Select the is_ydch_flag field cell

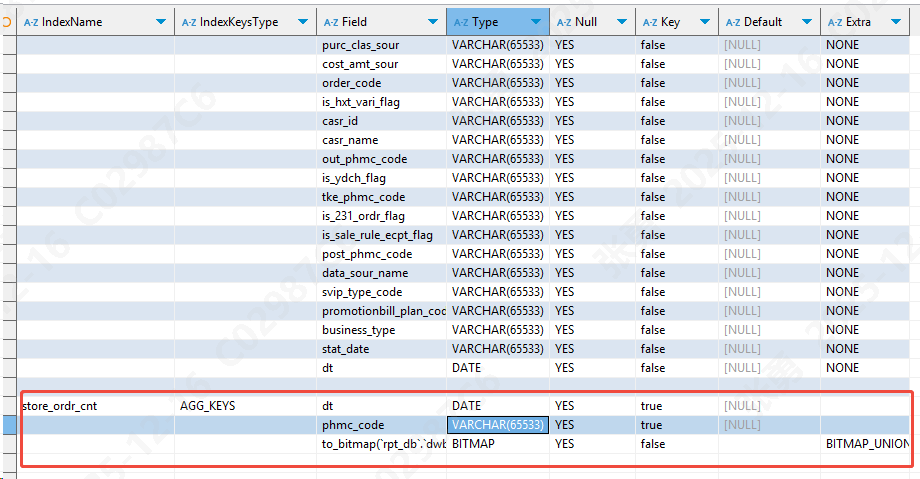[382, 178]
